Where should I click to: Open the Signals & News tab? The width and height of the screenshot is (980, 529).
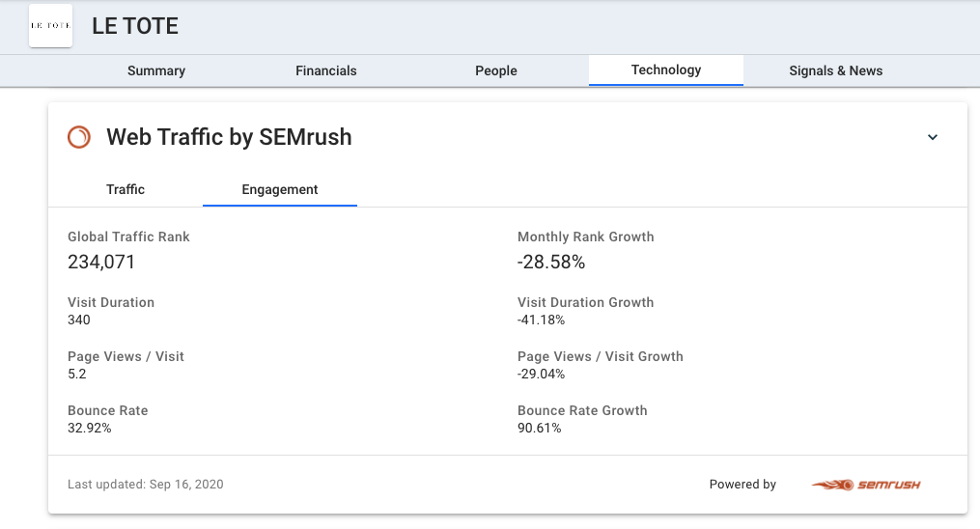point(835,70)
